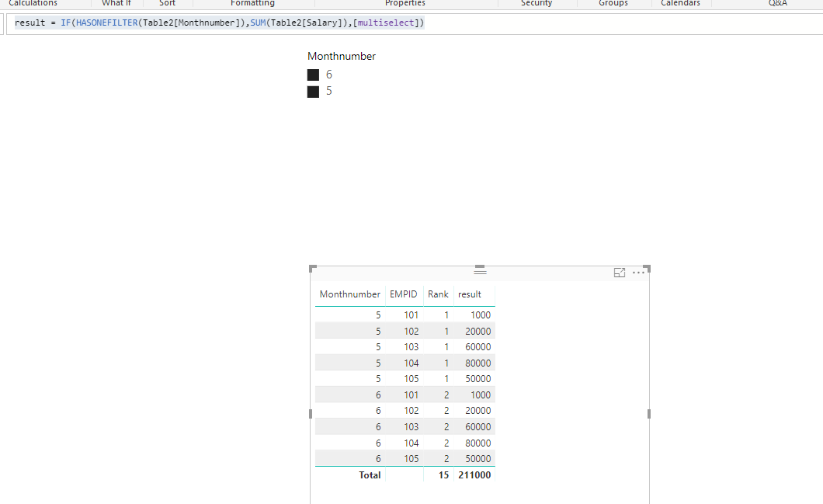Click the Calendars ribbon group label
The image size is (823, 504).
(680, 3)
